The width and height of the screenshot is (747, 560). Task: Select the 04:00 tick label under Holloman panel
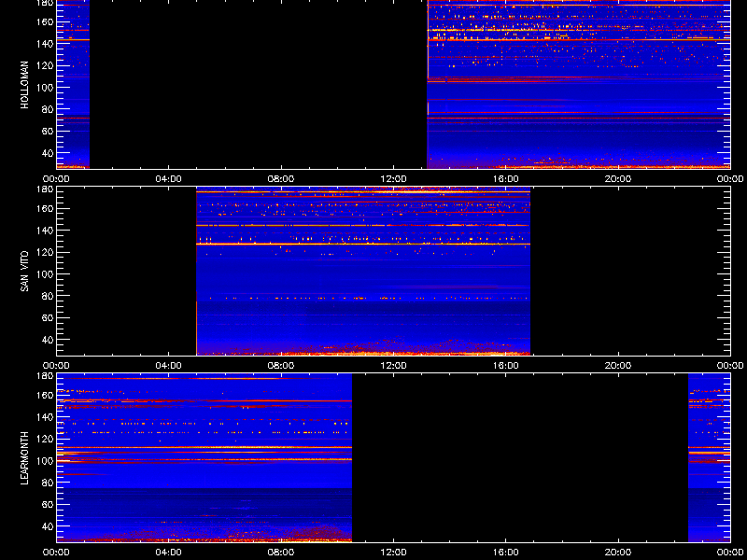click(x=169, y=179)
